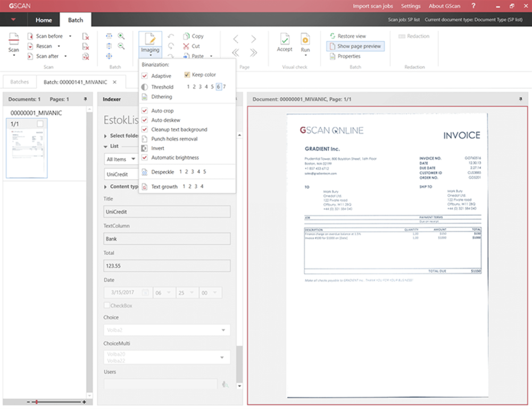Set Despeckle level to 5
Viewport: 532px width, 409px height.
(205, 172)
